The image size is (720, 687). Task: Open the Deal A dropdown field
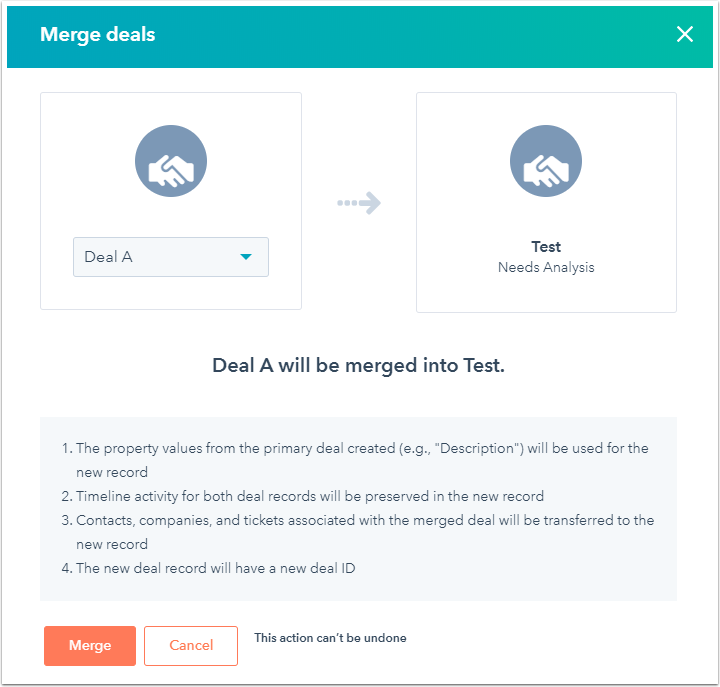(x=171, y=257)
